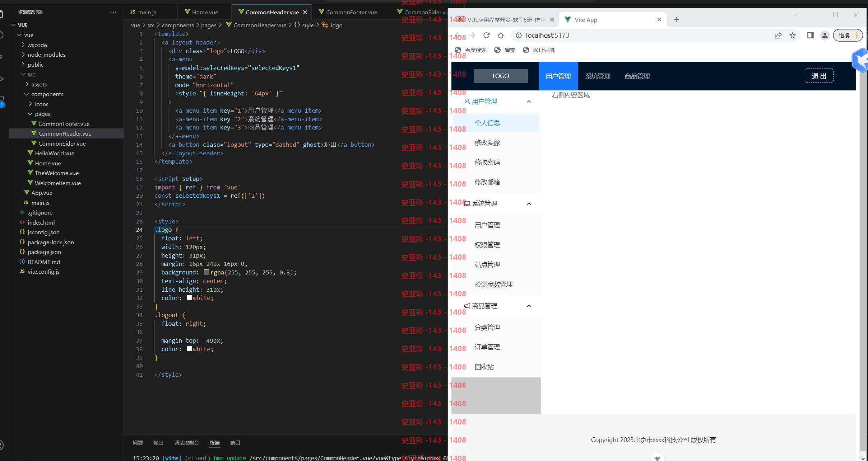Bookmark this page with star icon
This screenshot has width=868, height=461.
point(793,35)
